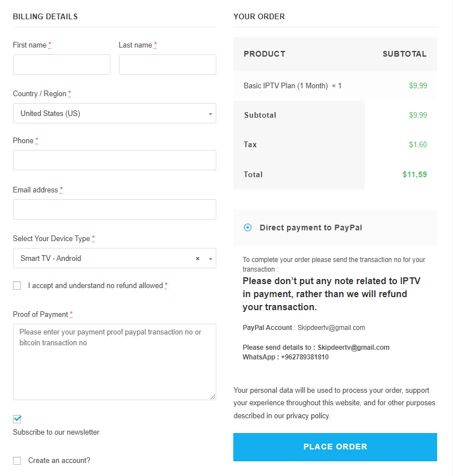Open the privacy policy link
Screen dimensions: 453x476
click(x=307, y=415)
